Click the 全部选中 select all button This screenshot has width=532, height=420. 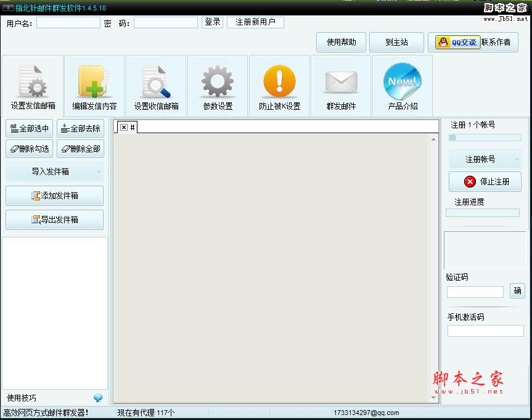click(30, 129)
